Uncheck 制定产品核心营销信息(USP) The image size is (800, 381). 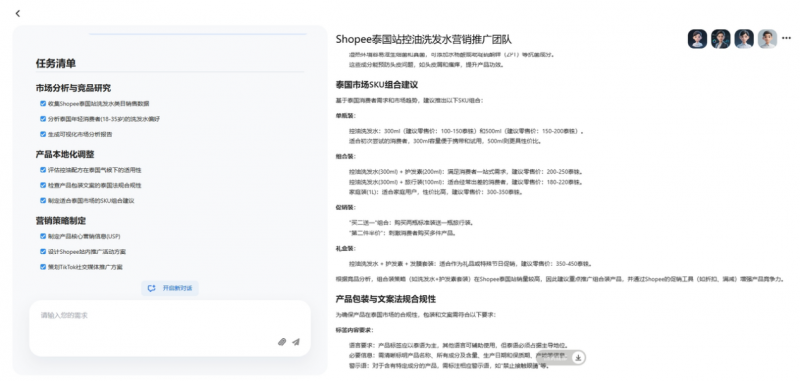(43, 236)
